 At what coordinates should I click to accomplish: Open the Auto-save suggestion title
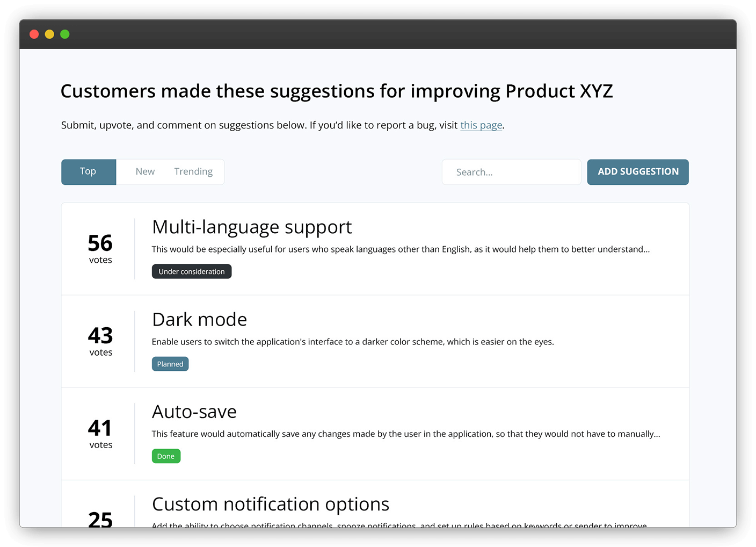point(194,412)
